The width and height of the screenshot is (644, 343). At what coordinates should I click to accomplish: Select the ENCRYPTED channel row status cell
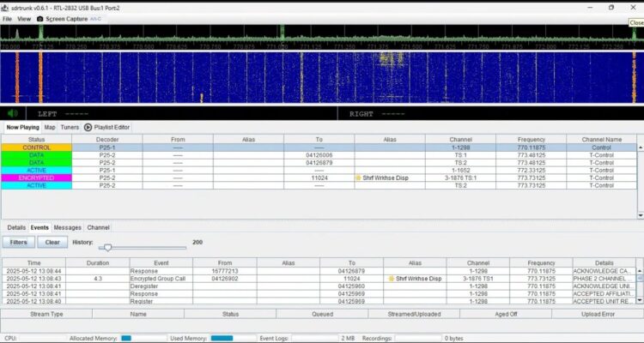pos(36,178)
